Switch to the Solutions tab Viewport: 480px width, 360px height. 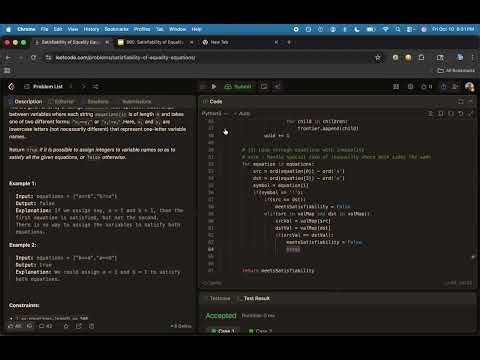point(95,101)
